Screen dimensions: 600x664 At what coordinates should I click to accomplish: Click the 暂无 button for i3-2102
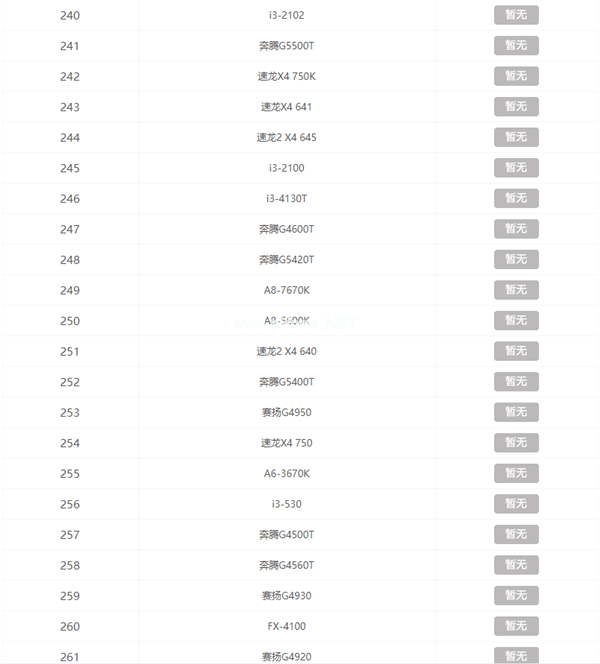coord(516,15)
